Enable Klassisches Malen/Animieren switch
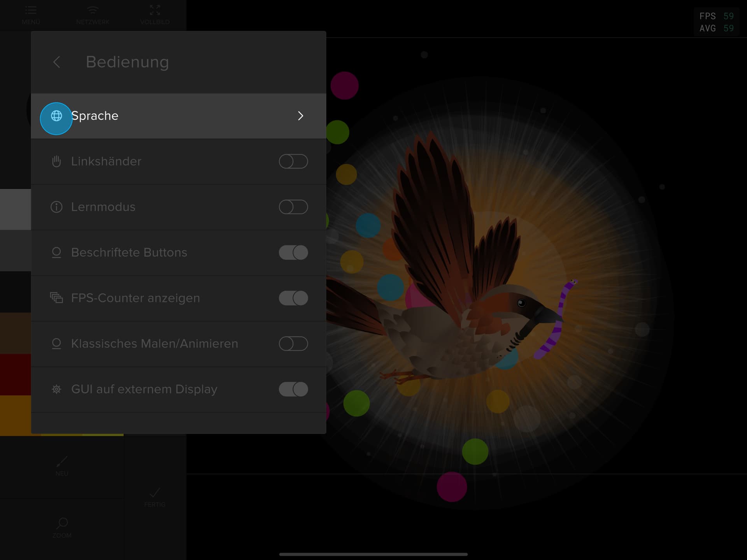Viewport: 747px width, 560px height. (x=293, y=344)
